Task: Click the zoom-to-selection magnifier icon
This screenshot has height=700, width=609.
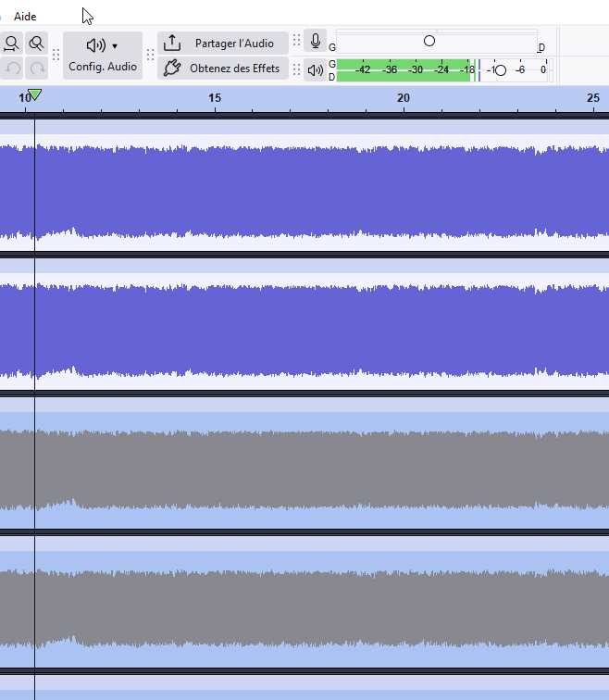Action: pyautogui.click(x=12, y=44)
